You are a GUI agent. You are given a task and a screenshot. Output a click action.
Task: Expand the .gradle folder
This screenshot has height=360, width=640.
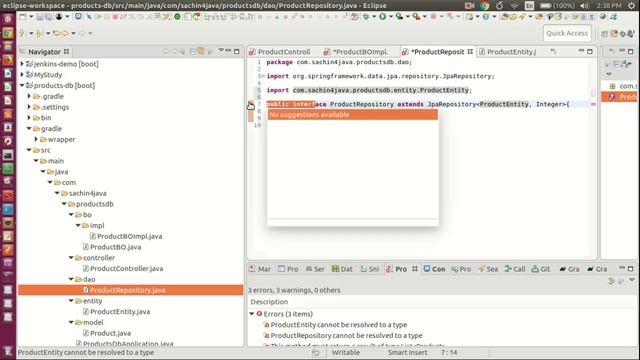pos(29,96)
